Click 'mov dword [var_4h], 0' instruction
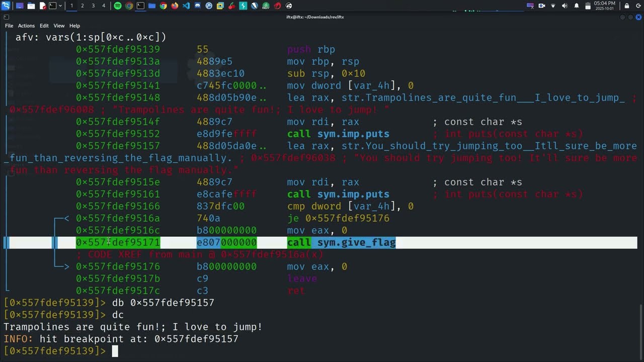This screenshot has height=362, width=644. [350, 86]
